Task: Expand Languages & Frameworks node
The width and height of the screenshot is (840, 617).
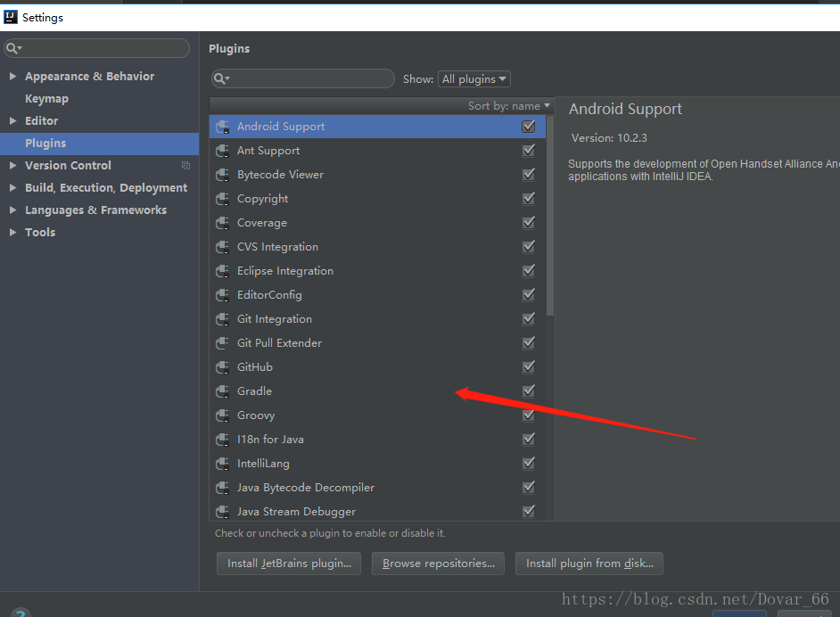Action: [12, 210]
